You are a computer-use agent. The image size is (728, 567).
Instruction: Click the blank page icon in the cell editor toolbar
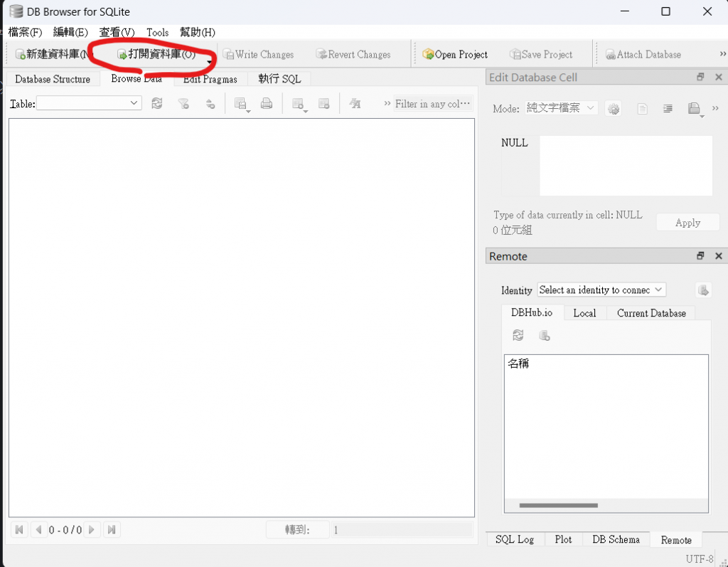(642, 109)
